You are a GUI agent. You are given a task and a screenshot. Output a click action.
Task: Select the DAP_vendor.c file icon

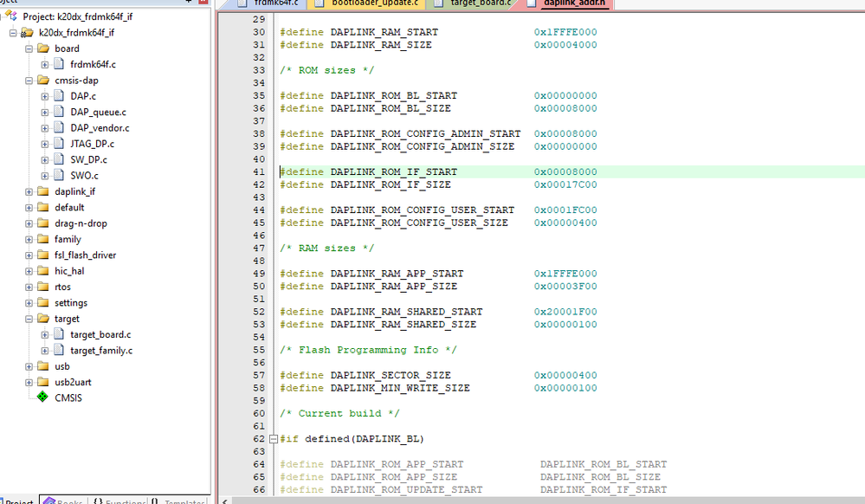[x=59, y=128]
